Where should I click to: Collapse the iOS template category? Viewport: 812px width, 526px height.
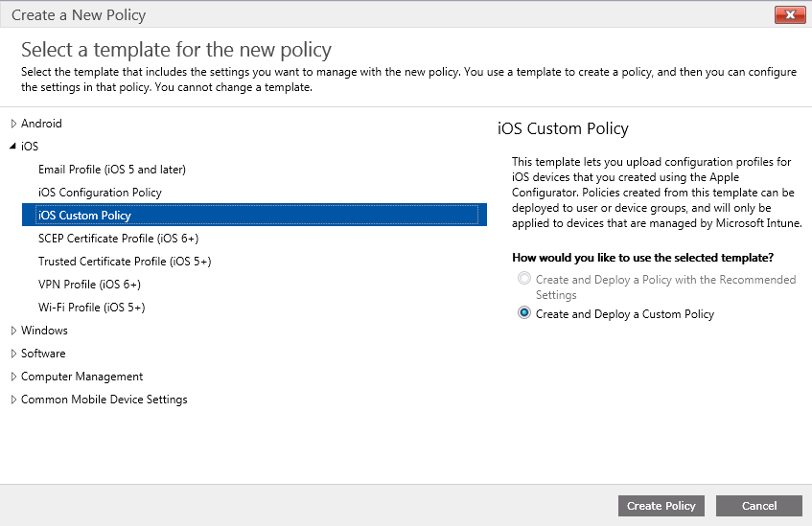pyautogui.click(x=13, y=147)
